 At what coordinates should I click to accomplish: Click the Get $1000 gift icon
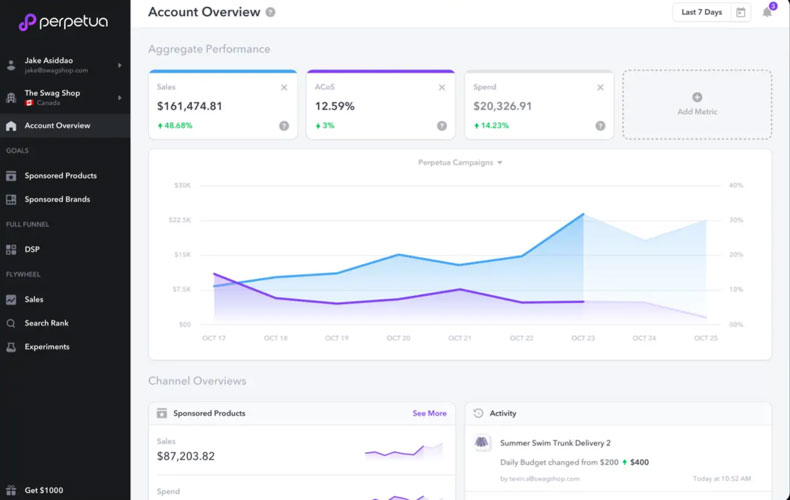tap(11, 490)
